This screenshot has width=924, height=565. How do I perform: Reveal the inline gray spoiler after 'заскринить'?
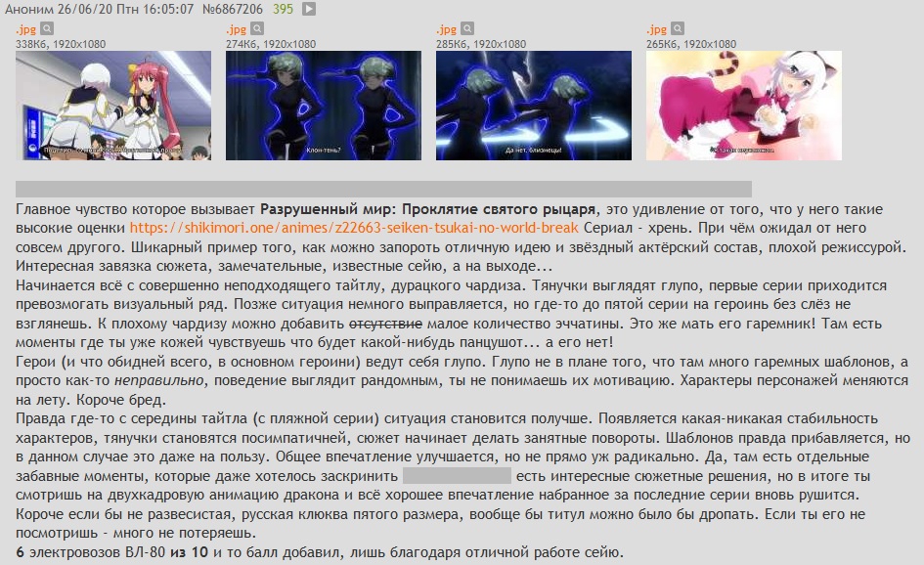click(x=457, y=475)
